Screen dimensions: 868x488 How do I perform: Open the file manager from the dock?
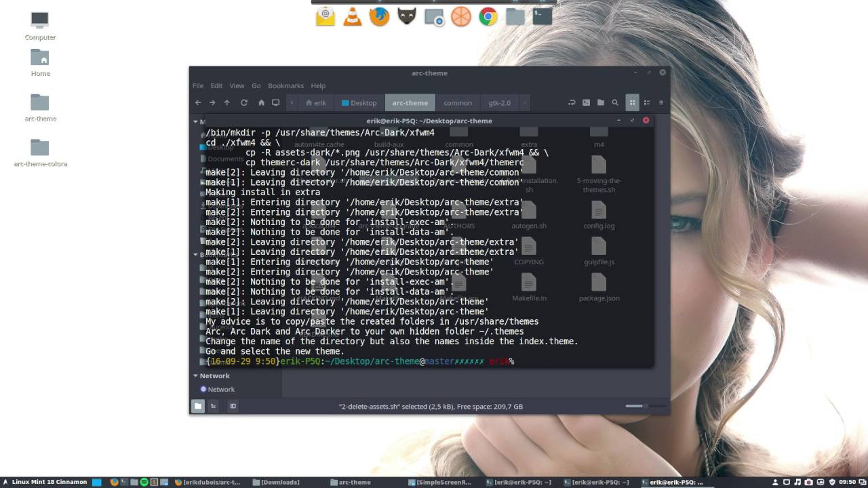pos(515,16)
